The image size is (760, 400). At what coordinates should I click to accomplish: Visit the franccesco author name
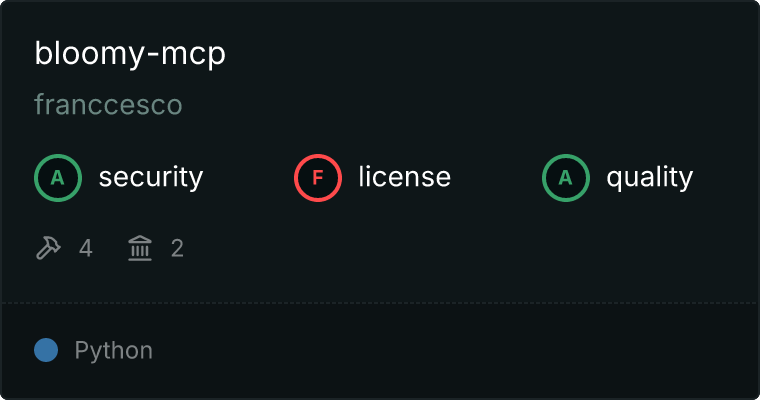[x=108, y=105]
